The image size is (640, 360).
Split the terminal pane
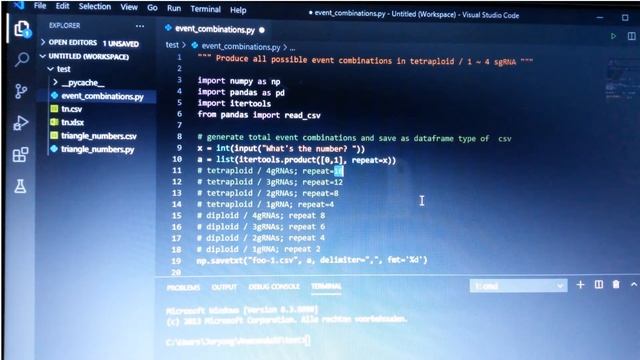[x=598, y=284]
